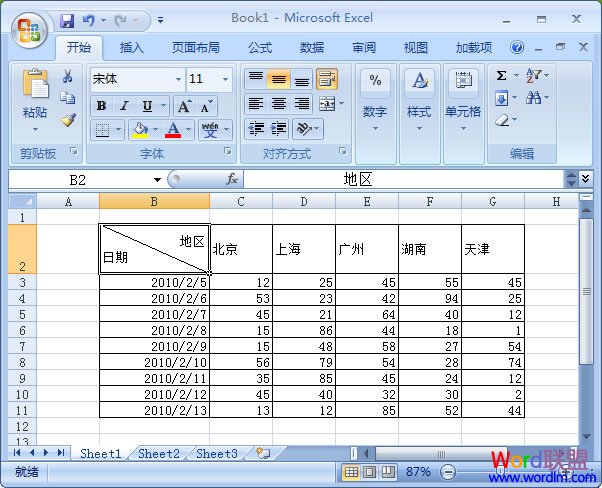
Task: Click the AutoSum sigma icon
Action: point(501,76)
